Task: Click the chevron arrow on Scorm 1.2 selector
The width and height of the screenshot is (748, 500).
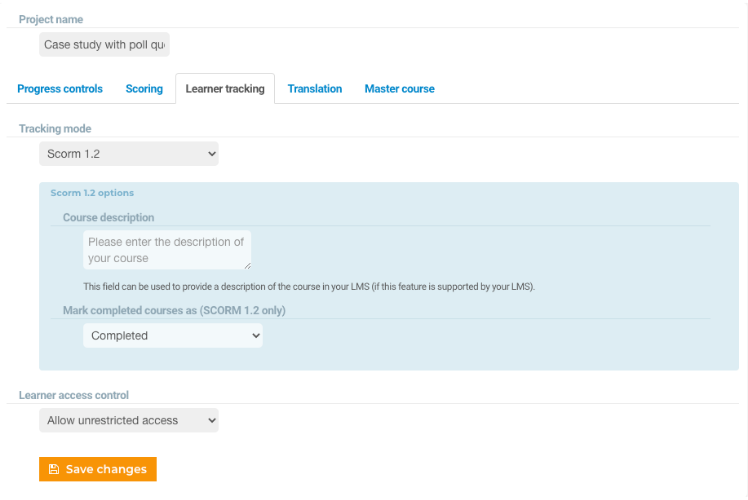Action: point(212,154)
